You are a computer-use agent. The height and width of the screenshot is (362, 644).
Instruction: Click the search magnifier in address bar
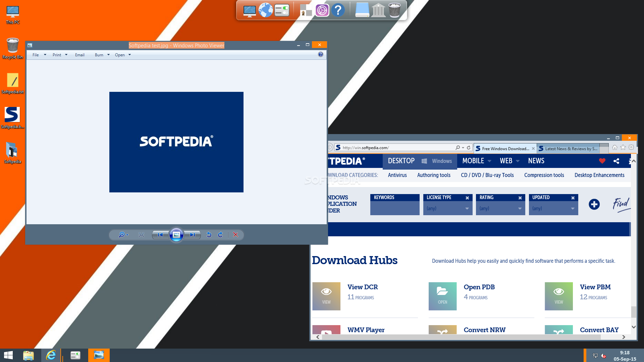click(x=458, y=148)
